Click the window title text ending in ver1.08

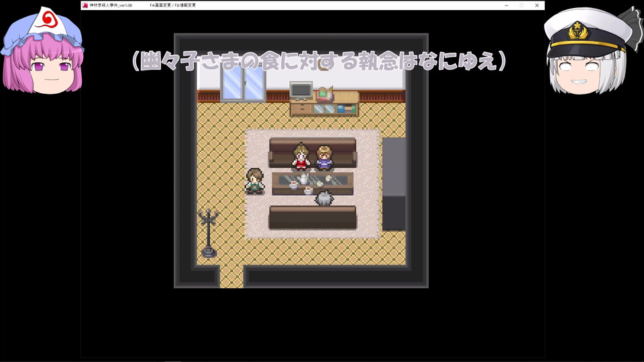coord(111,5)
